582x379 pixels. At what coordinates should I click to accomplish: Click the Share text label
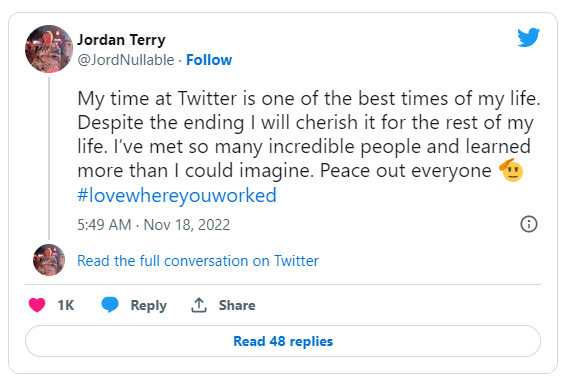click(x=237, y=305)
